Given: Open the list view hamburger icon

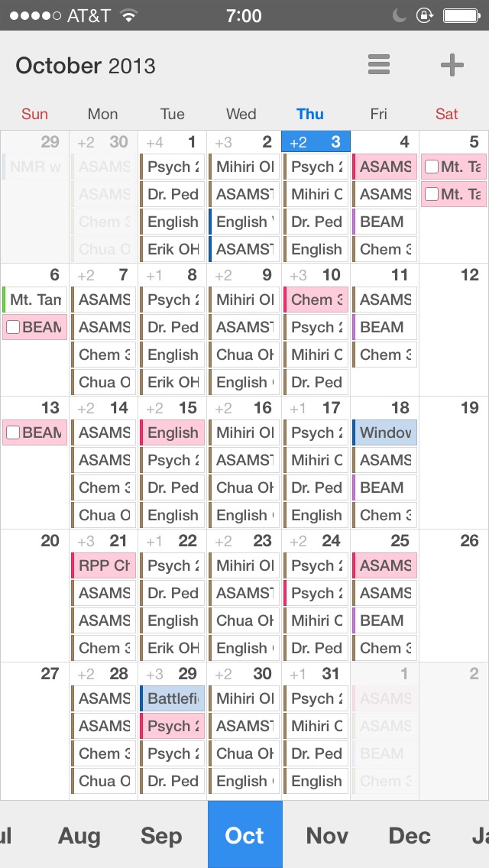Looking at the screenshot, I should click(x=379, y=65).
